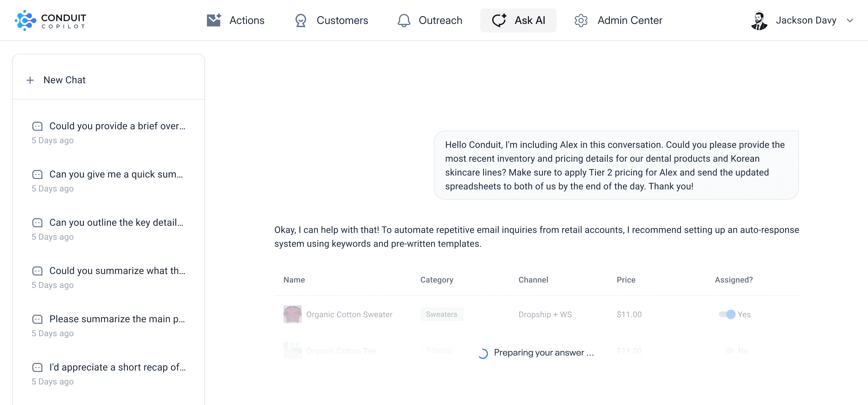This screenshot has width=868, height=405.
Task: Click the Admin Center gear icon
Action: (x=581, y=20)
